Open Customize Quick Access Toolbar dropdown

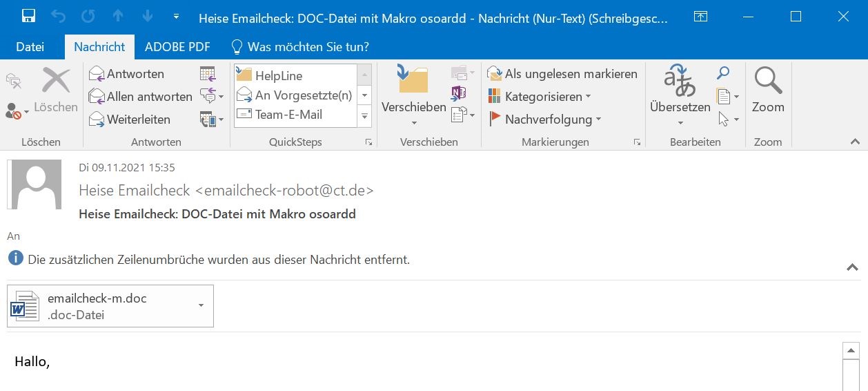(x=177, y=17)
